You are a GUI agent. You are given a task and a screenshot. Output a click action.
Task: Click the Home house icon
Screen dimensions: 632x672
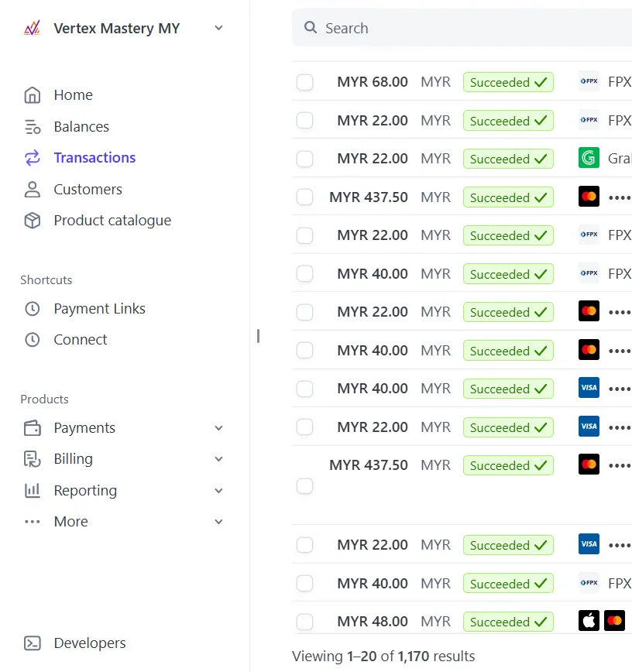tap(32, 95)
